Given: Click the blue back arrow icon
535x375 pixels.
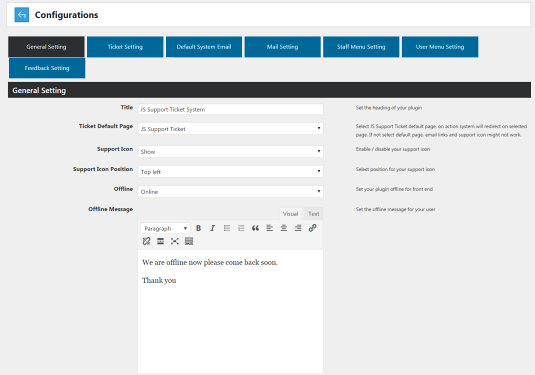Looking at the screenshot, I should pos(21,15).
